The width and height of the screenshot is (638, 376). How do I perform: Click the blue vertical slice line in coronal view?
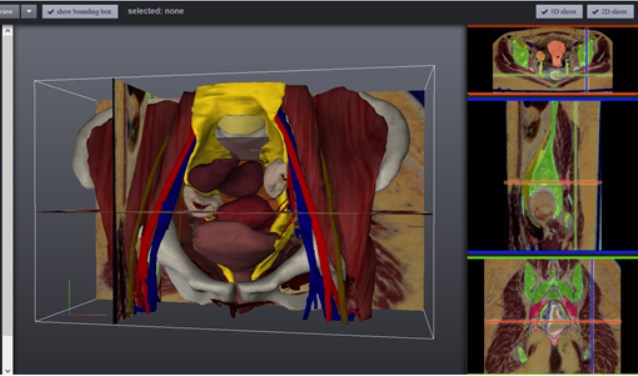[592, 316]
